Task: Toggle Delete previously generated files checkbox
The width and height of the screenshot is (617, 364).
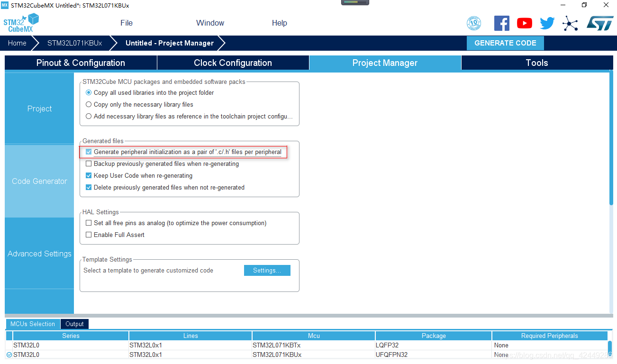Action: pos(89,187)
